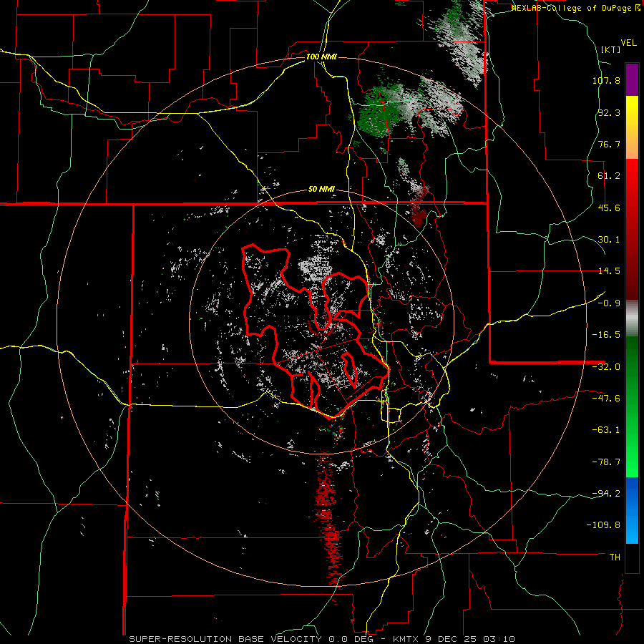
Task: Click the -78.7 velocity scale value
Action: point(606,462)
